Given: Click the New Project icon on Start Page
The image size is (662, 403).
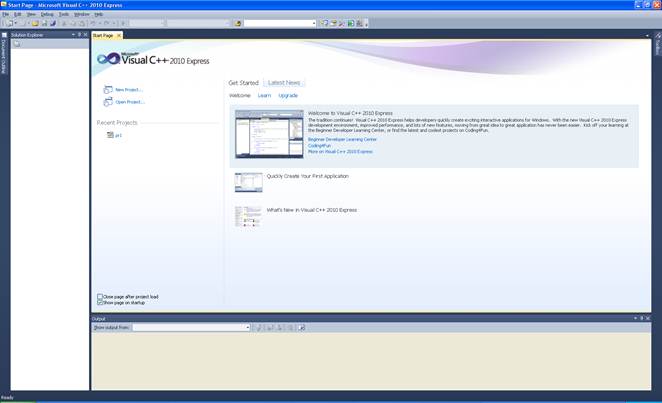Looking at the screenshot, I should (108, 89).
